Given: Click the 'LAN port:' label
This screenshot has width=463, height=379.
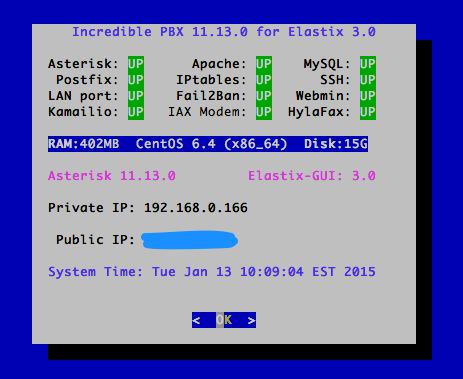Looking at the screenshot, I should tap(83, 96).
